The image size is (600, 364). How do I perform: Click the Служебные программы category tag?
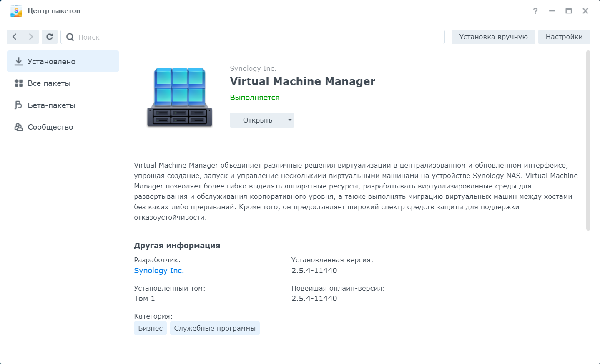point(215,328)
